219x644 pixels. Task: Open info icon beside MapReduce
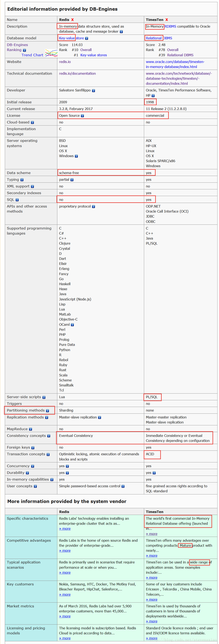[x=31, y=429]
